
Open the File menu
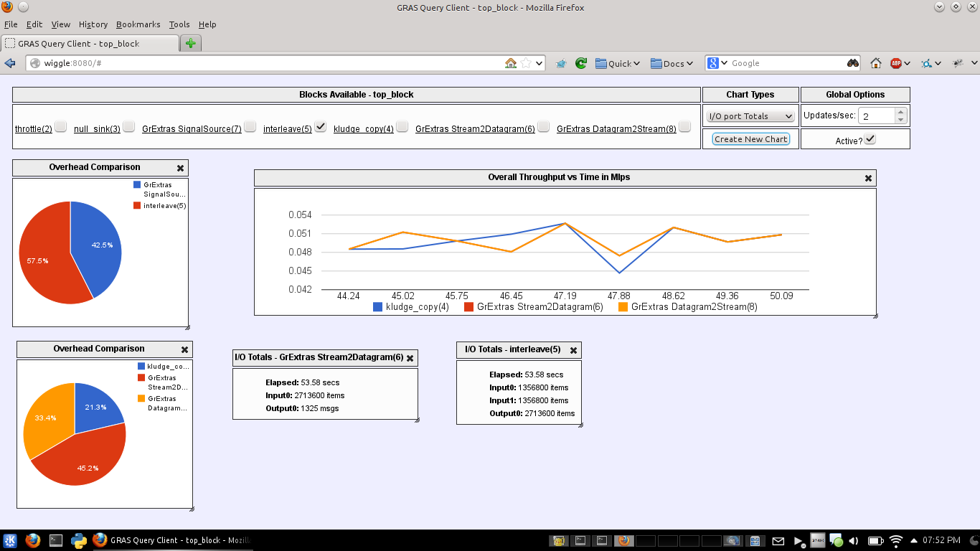(x=11, y=24)
